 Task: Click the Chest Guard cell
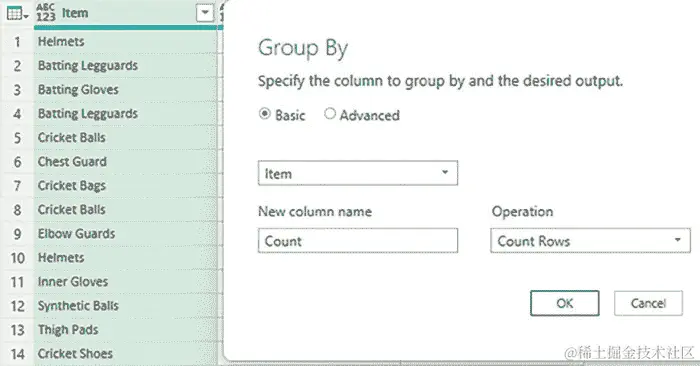coord(125,162)
